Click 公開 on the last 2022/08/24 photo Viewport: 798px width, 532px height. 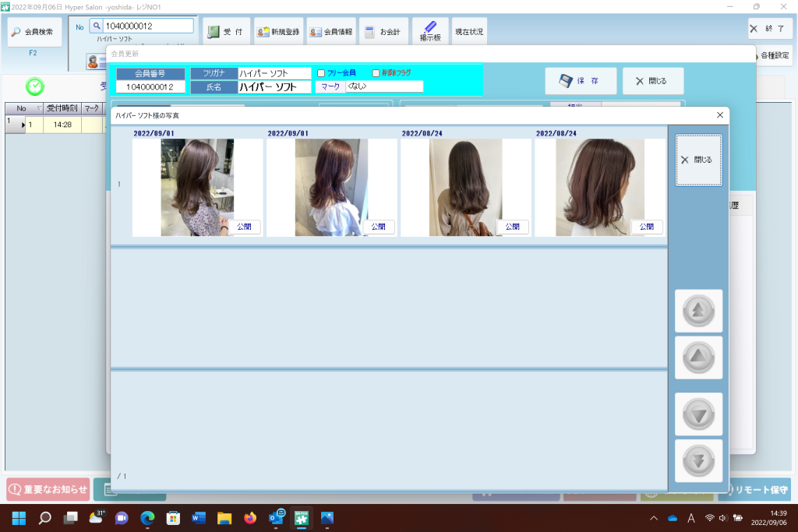[x=647, y=227]
